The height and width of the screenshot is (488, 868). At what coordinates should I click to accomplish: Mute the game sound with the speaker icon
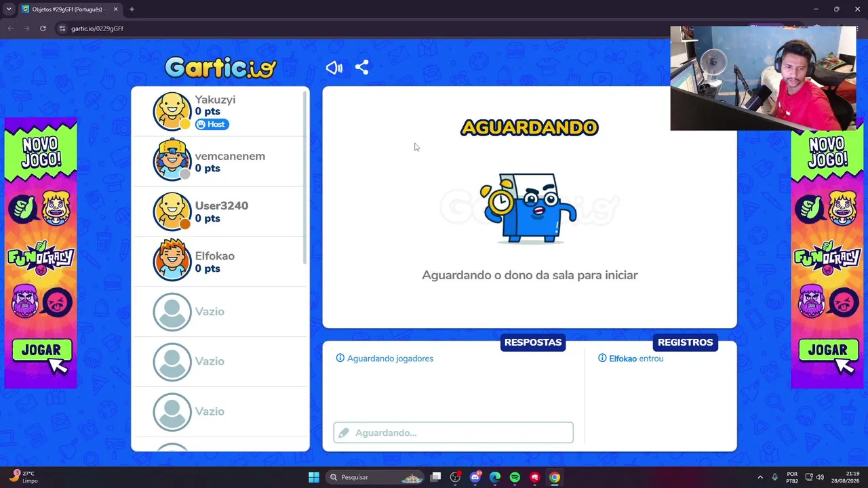pos(334,68)
